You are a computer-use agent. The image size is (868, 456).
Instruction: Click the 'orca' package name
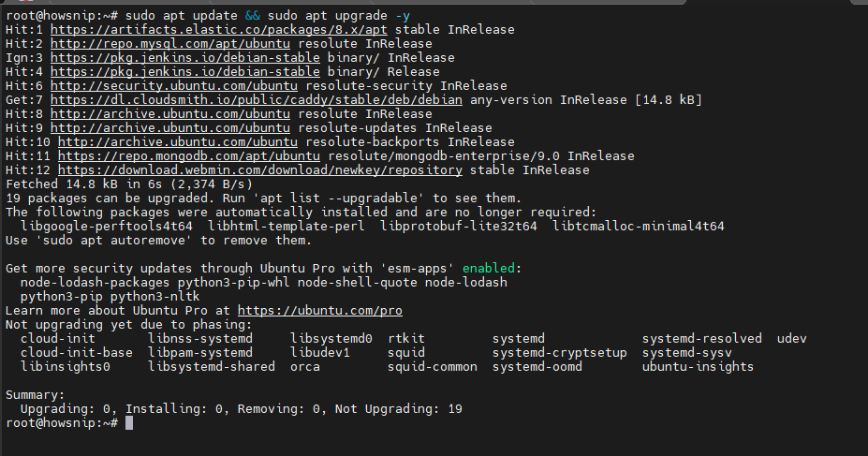pos(305,367)
